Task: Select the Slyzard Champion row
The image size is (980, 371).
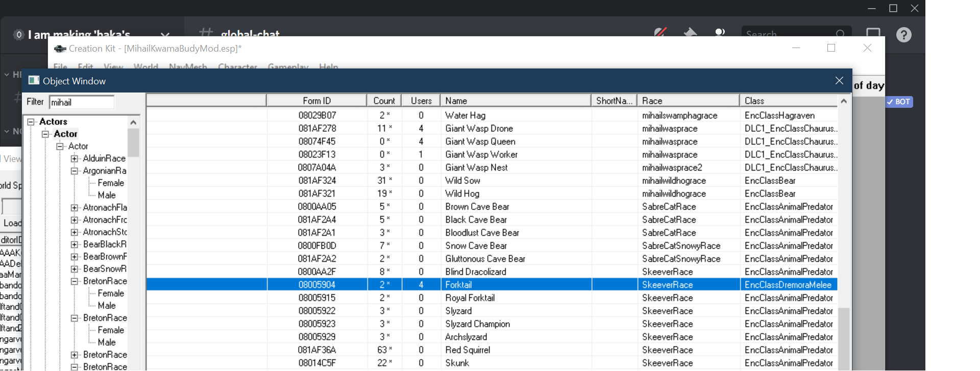Action: pos(492,324)
